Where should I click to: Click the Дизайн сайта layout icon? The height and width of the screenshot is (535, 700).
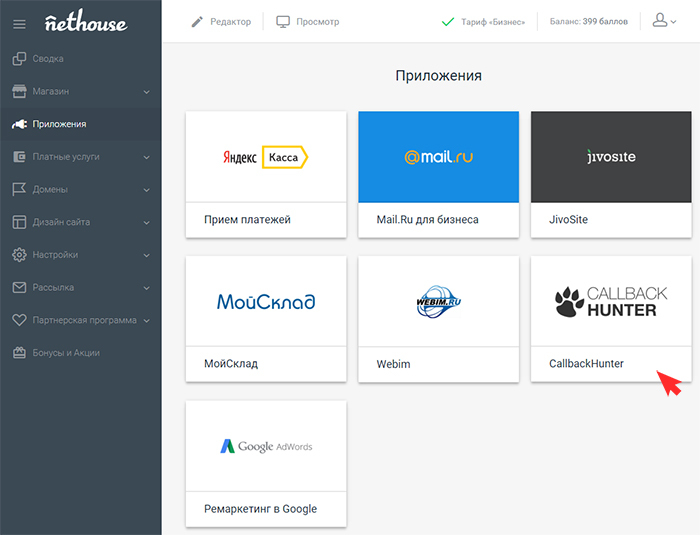tap(19, 222)
